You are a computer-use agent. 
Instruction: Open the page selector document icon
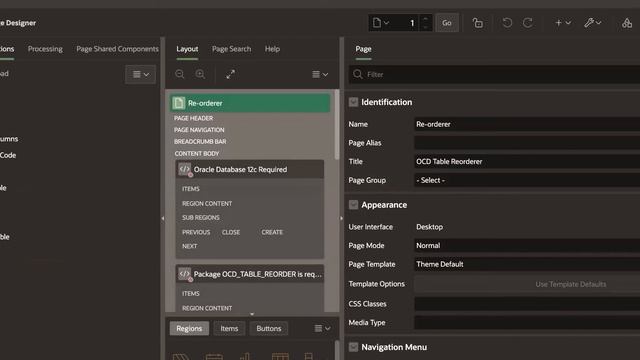pyautogui.click(x=380, y=23)
